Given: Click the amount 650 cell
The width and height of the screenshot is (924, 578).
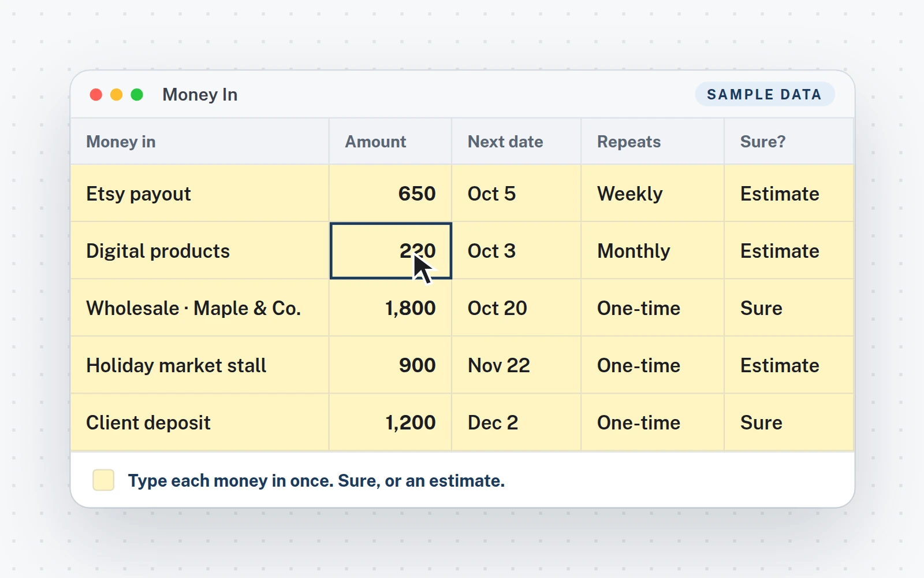Looking at the screenshot, I should click(390, 194).
